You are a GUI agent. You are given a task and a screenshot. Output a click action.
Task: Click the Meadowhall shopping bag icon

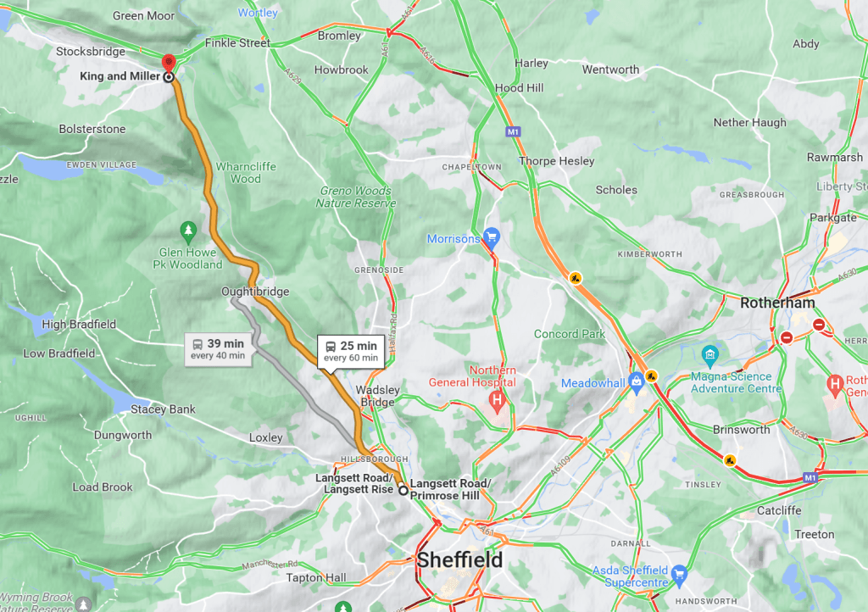coord(637,382)
